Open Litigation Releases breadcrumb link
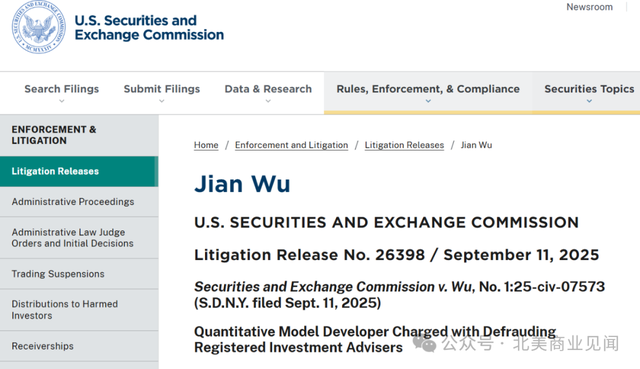This screenshot has width=640, height=369. 404,145
